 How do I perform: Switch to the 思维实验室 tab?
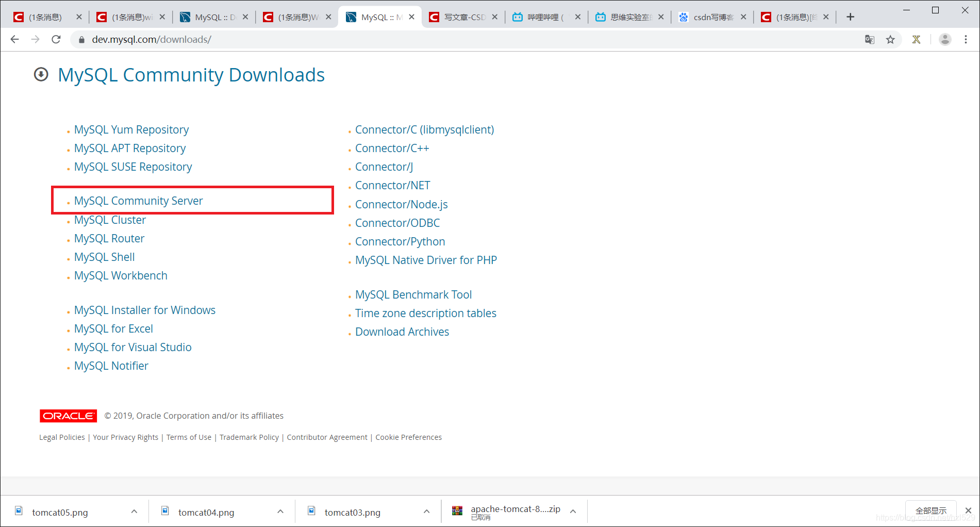point(630,17)
